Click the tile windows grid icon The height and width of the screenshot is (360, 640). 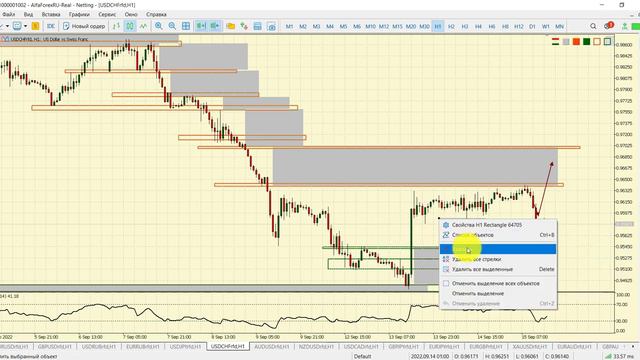(x=186, y=26)
